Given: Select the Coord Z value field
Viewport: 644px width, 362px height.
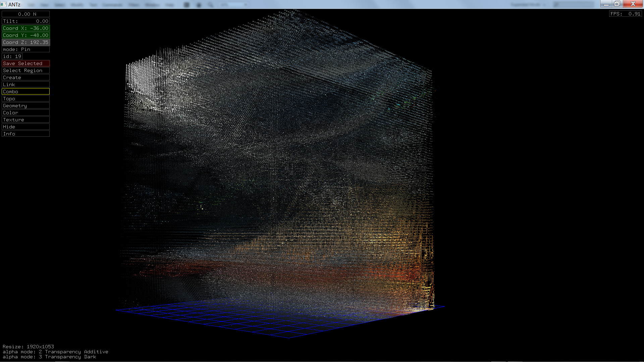Looking at the screenshot, I should [25, 42].
